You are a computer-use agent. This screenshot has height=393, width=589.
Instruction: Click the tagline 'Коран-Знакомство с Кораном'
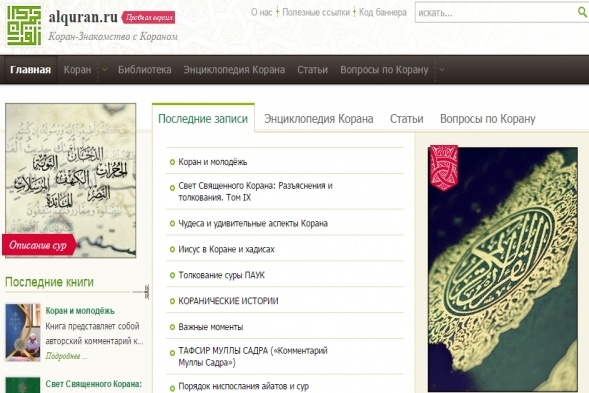click(x=113, y=36)
